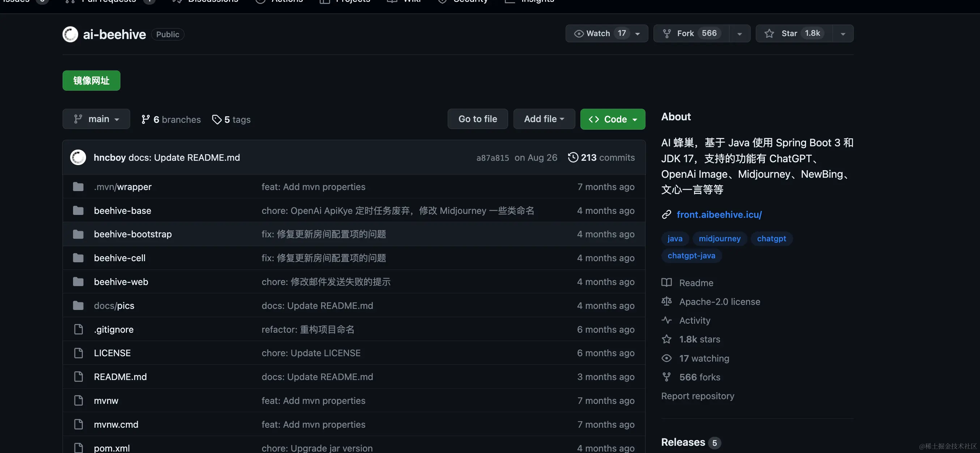Click the Readme book icon in About
Viewport: 980px width, 453px height.
[666, 282]
